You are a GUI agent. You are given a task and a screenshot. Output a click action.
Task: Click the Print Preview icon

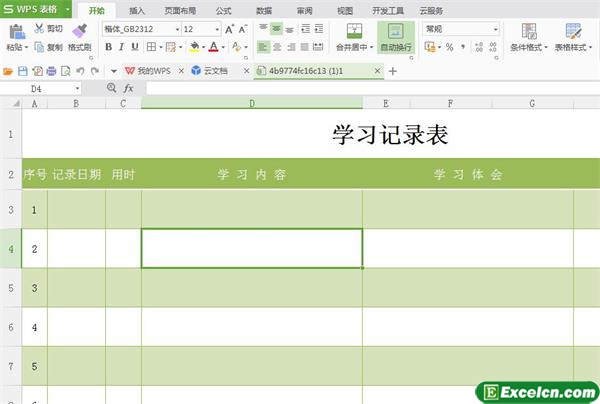point(66,71)
